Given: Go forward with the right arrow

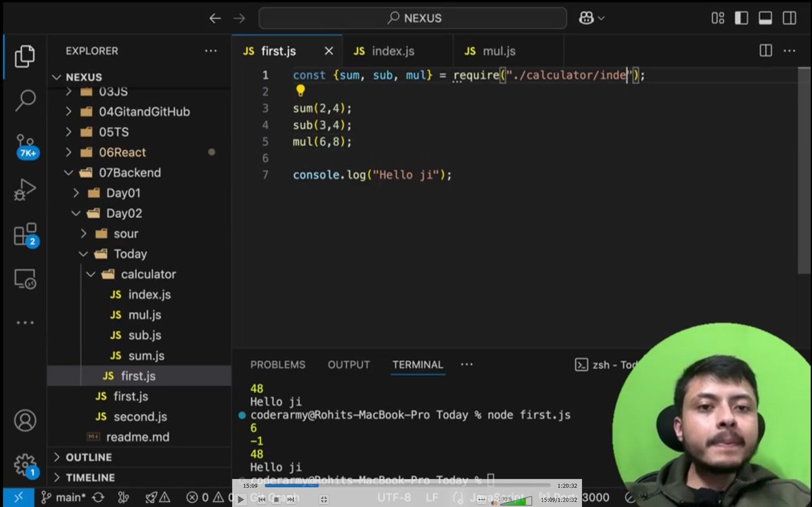Looking at the screenshot, I should pos(239,18).
